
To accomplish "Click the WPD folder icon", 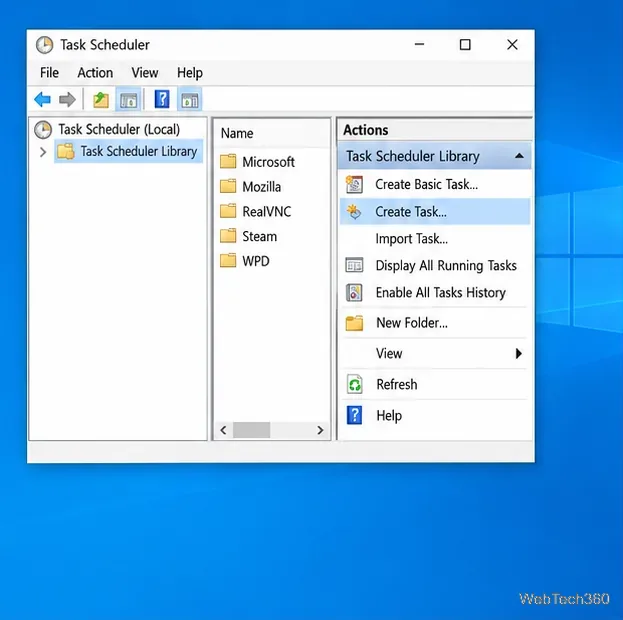I will pos(228,261).
